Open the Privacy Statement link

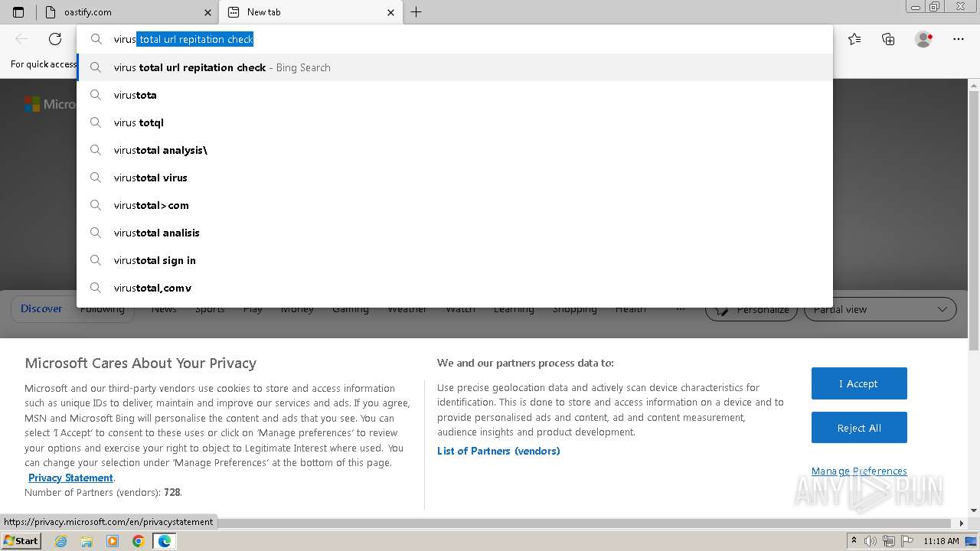click(70, 478)
